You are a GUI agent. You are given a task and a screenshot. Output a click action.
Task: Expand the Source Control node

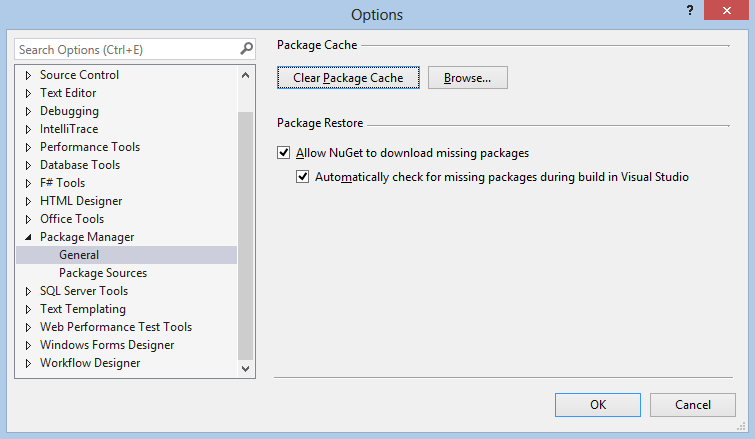[28, 75]
